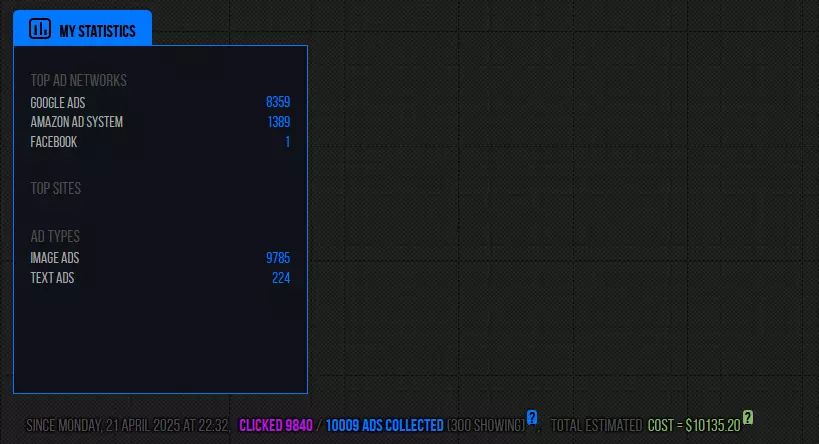Click the Top Ad Networks heading
Image resolution: width=819 pixels, height=444 pixels.
point(78,80)
